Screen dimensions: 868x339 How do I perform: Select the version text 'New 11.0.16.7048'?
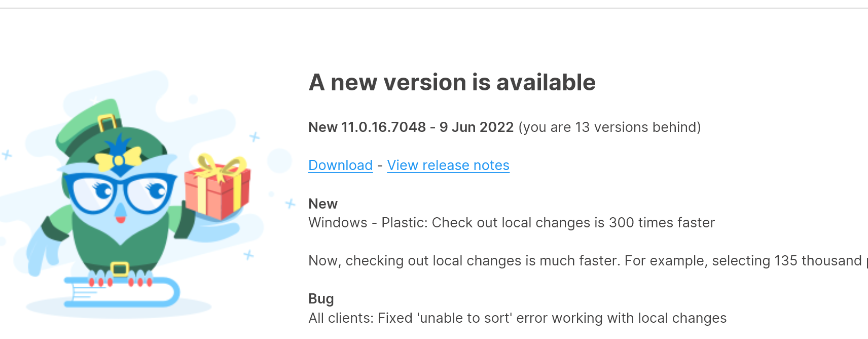[367, 127]
